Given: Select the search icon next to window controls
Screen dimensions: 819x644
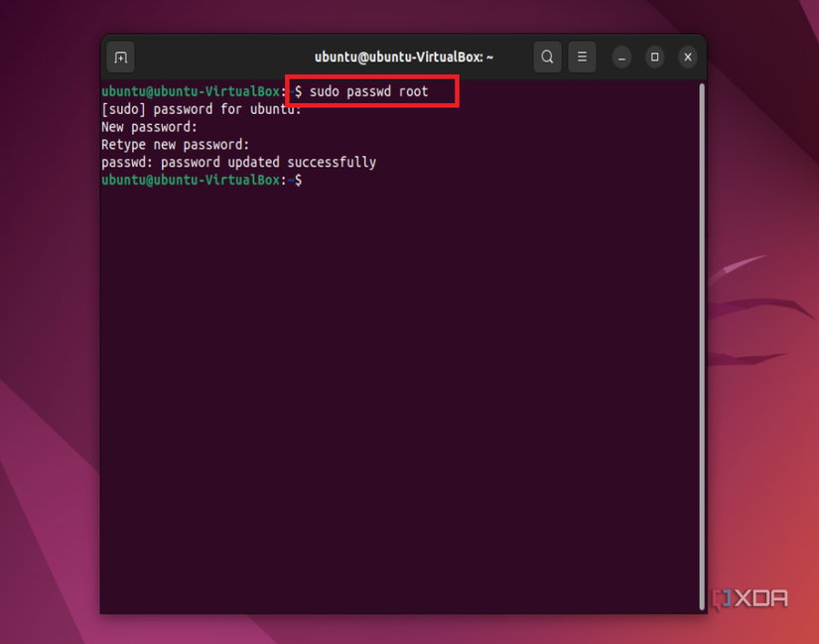Looking at the screenshot, I should click(547, 57).
